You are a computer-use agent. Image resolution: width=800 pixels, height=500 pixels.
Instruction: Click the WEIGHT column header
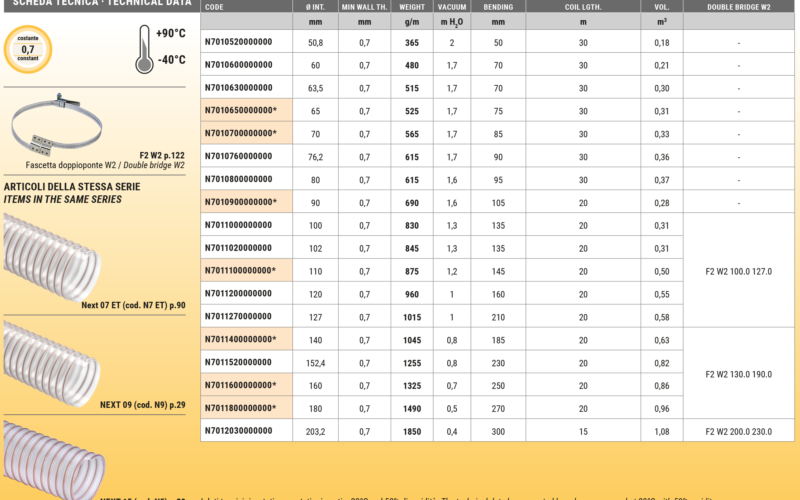(x=411, y=6)
